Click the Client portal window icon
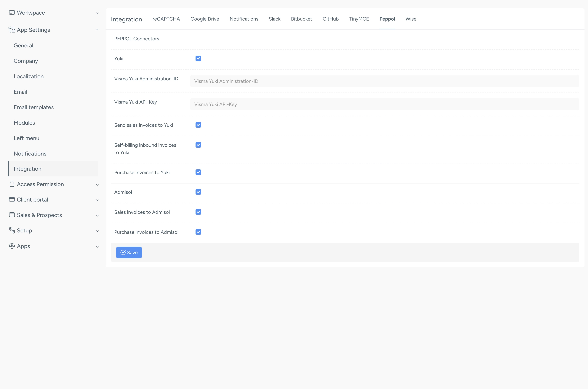588x389 pixels. coord(12,199)
